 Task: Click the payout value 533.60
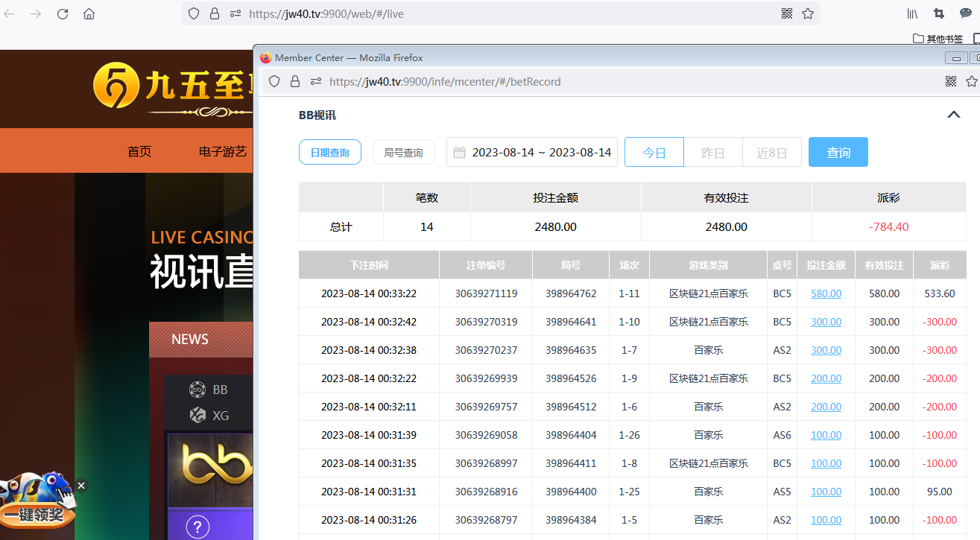coord(940,293)
